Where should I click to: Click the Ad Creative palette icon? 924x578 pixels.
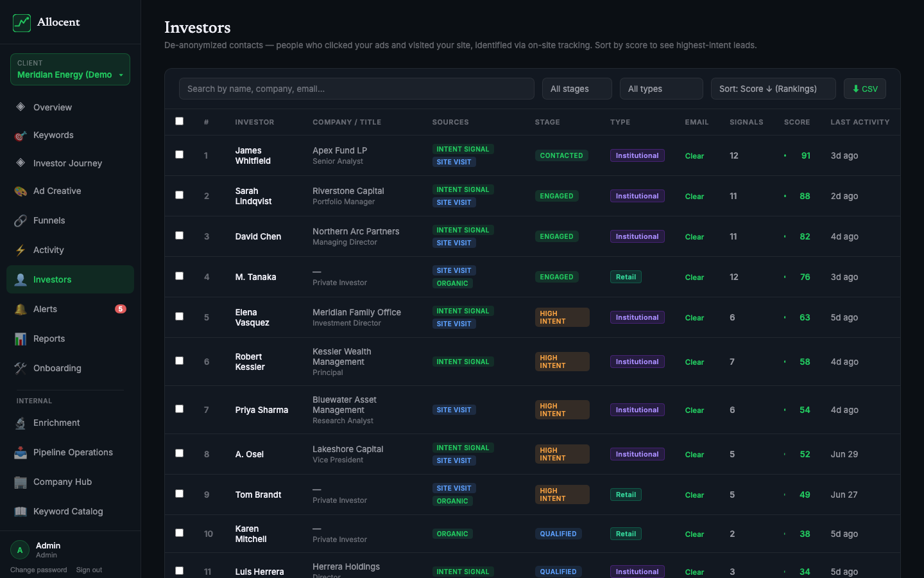click(x=21, y=191)
